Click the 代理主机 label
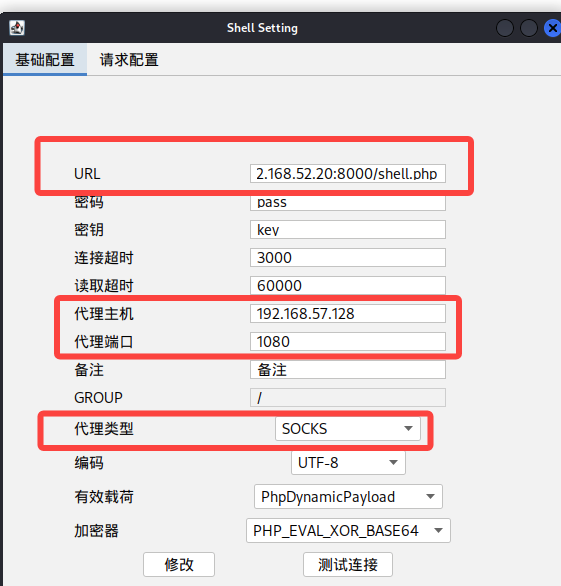The width and height of the screenshot is (561, 586). pyautogui.click(x=104, y=314)
